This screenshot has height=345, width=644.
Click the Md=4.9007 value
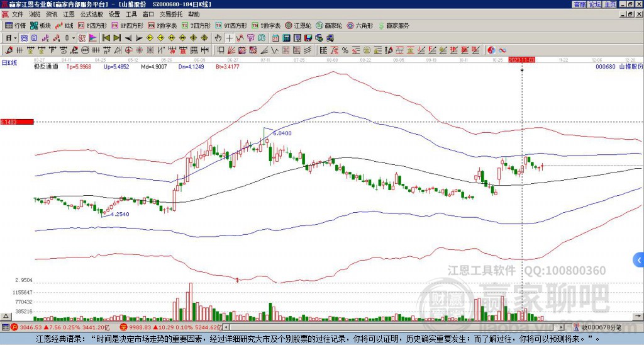[153, 66]
